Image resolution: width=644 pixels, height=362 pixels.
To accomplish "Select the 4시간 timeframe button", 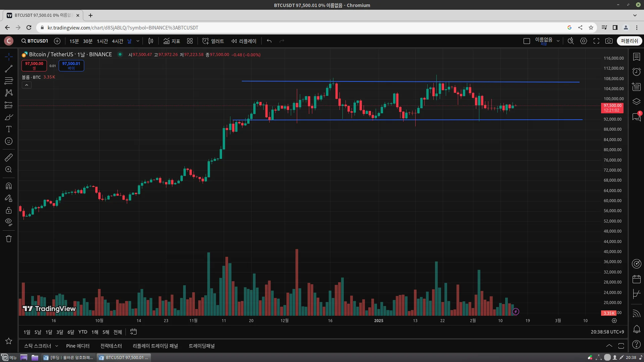I will pyautogui.click(x=117, y=41).
